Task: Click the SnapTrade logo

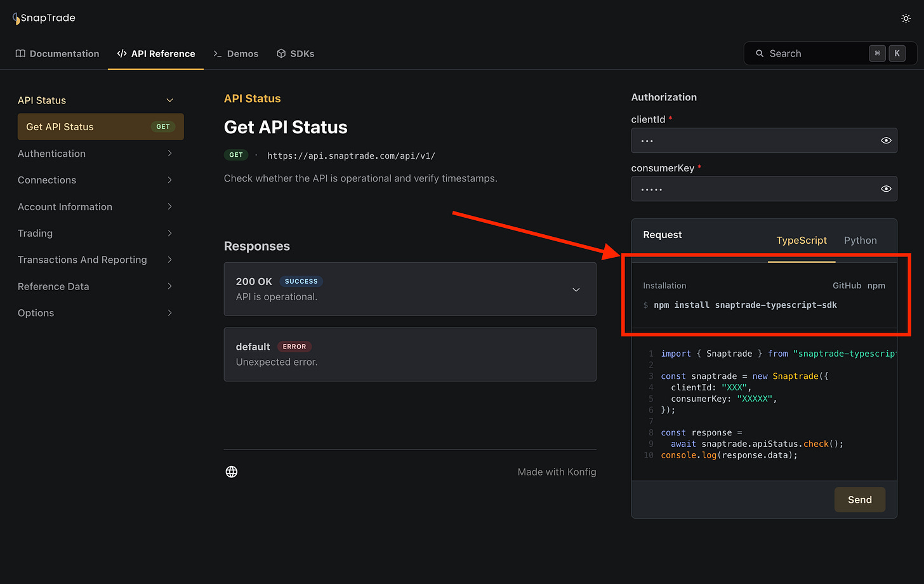Action: tap(44, 18)
